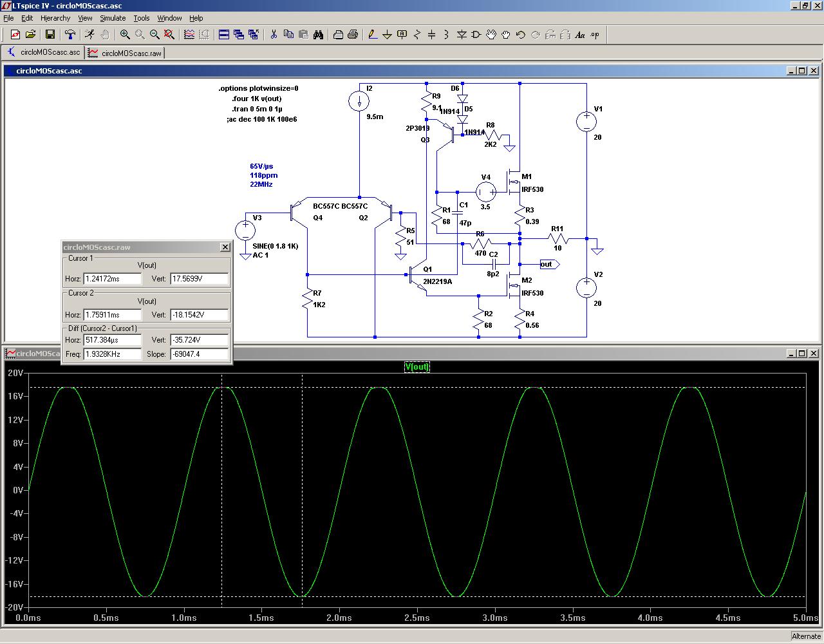Open the Hierarchy menu
This screenshot has width=824, height=644.
[x=55, y=18]
